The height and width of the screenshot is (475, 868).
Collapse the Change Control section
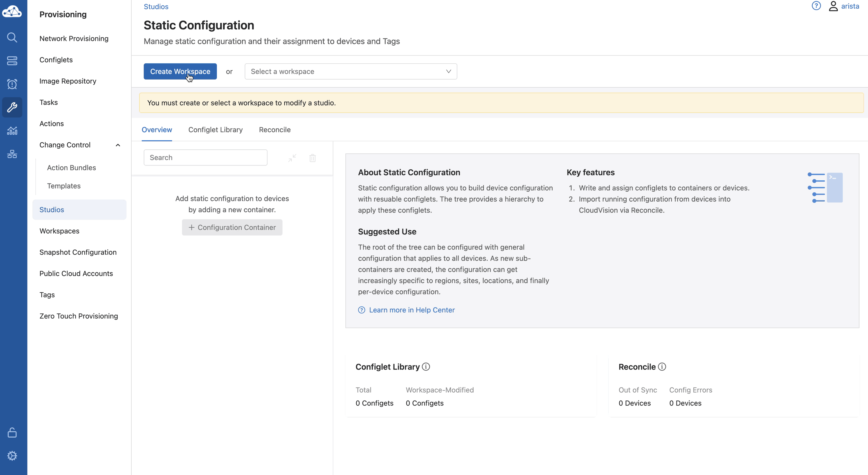pos(118,145)
